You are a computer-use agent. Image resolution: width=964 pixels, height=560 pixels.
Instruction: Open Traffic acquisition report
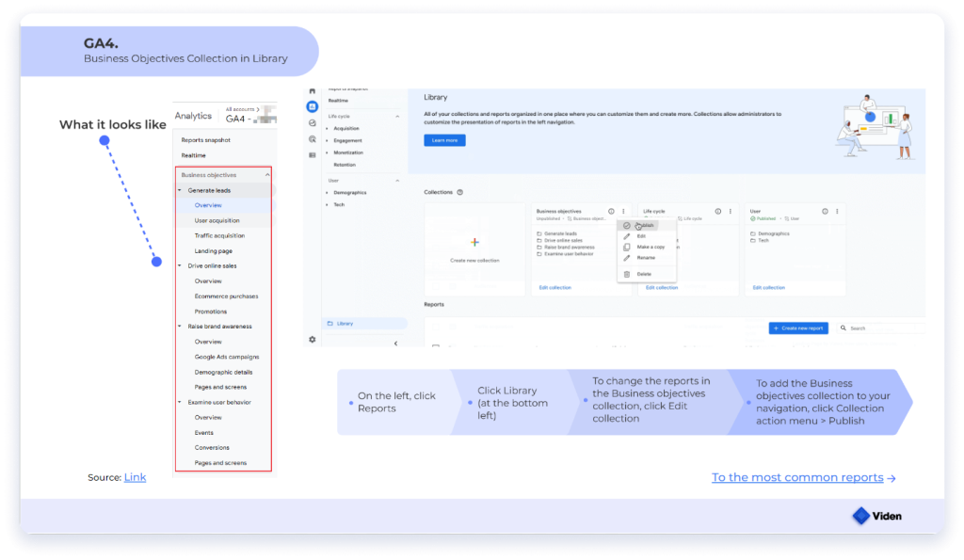219,236
